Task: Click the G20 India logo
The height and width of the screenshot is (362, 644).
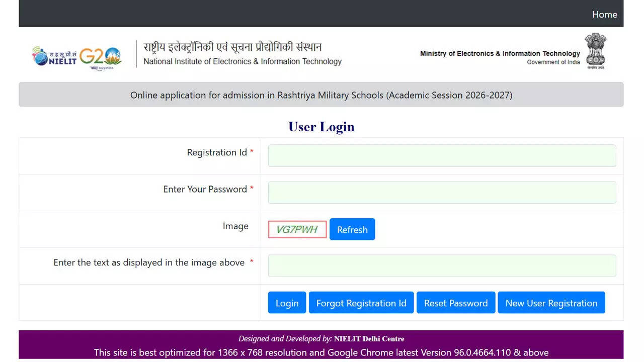Action: (x=101, y=58)
